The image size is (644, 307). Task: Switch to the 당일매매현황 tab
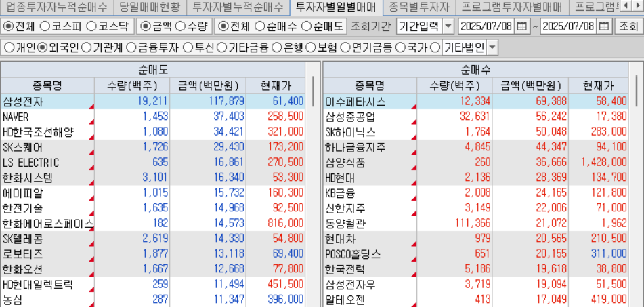tap(150, 7)
